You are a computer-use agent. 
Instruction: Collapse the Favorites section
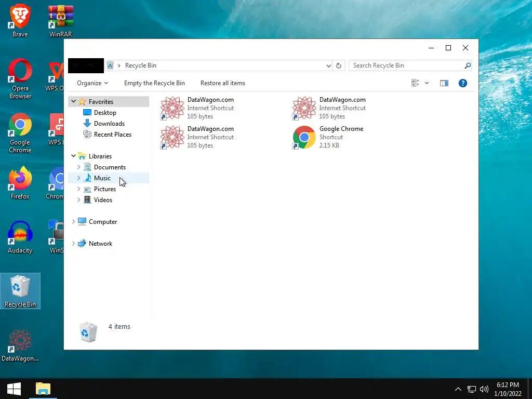click(x=73, y=101)
